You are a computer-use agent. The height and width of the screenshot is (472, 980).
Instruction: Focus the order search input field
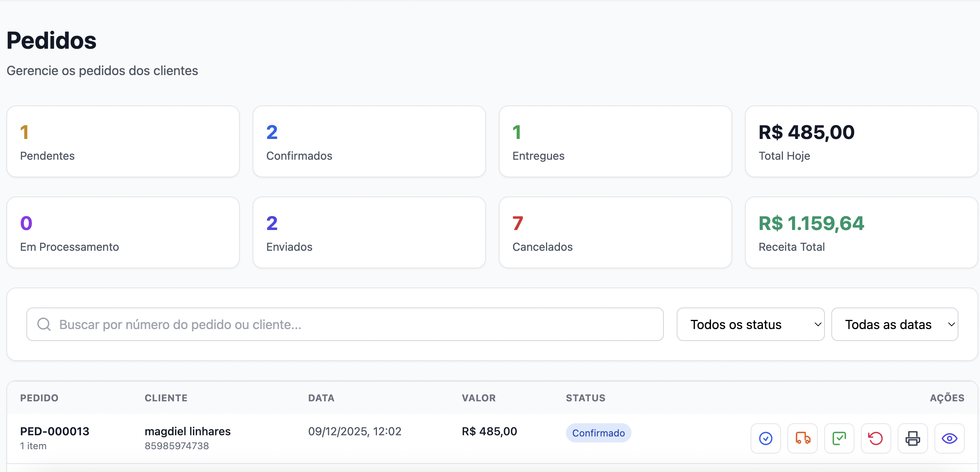click(x=345, y=324)
